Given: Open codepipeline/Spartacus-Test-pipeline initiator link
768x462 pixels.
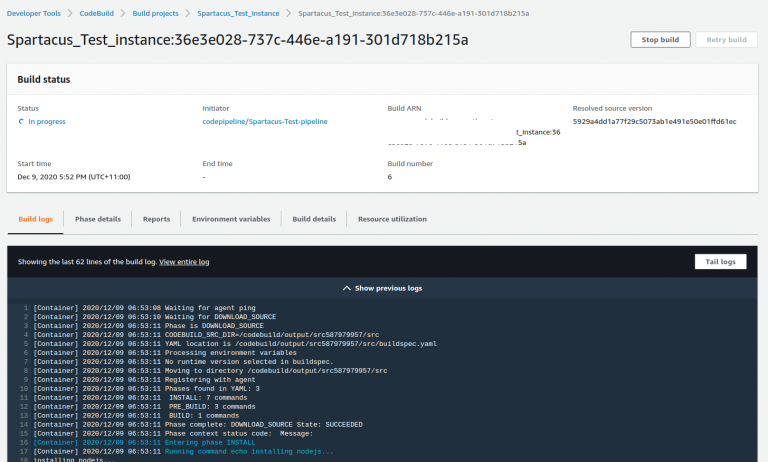Looking at the screenshot, I should (265, 121).
